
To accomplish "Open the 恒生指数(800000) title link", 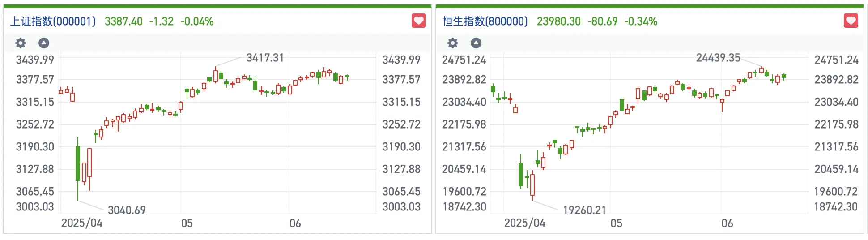I will tap(485, 21).
